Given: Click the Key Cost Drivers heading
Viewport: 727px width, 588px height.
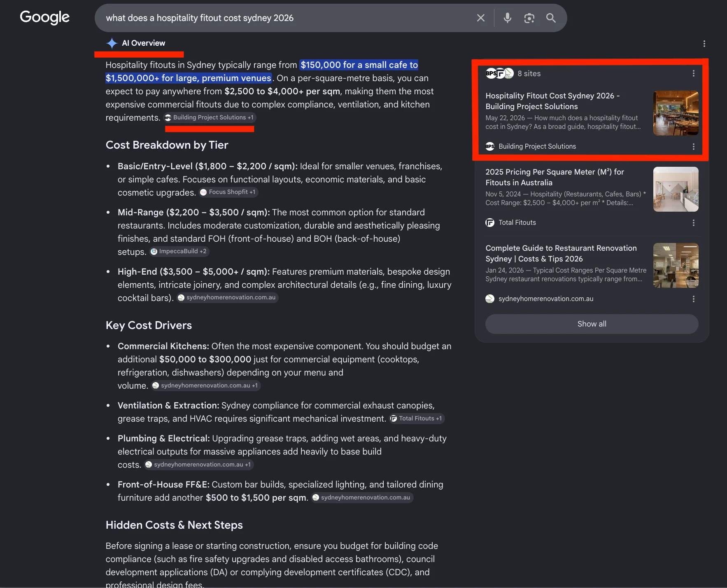Looking at the screenshot, I should [149, 326].
